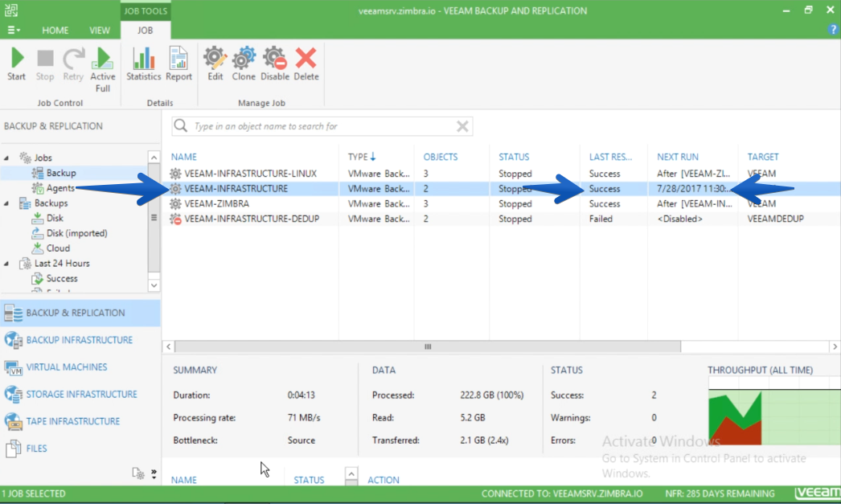Start the selected backup job

click(17, 64)
